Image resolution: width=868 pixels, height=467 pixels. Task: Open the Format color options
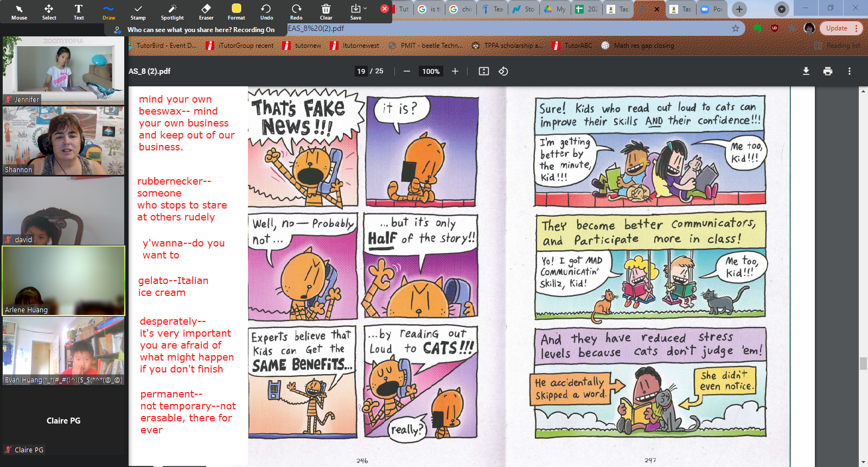237,12
